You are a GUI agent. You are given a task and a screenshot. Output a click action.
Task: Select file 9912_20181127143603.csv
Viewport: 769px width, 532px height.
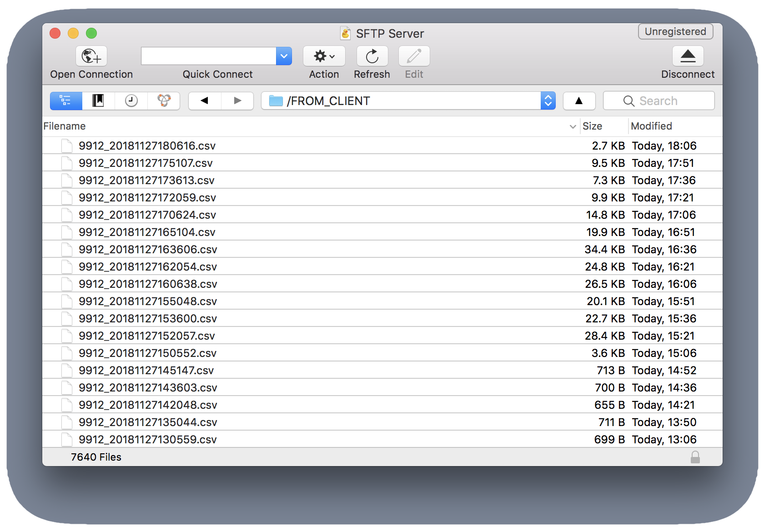pyautogui.click(x=382, y=387)
